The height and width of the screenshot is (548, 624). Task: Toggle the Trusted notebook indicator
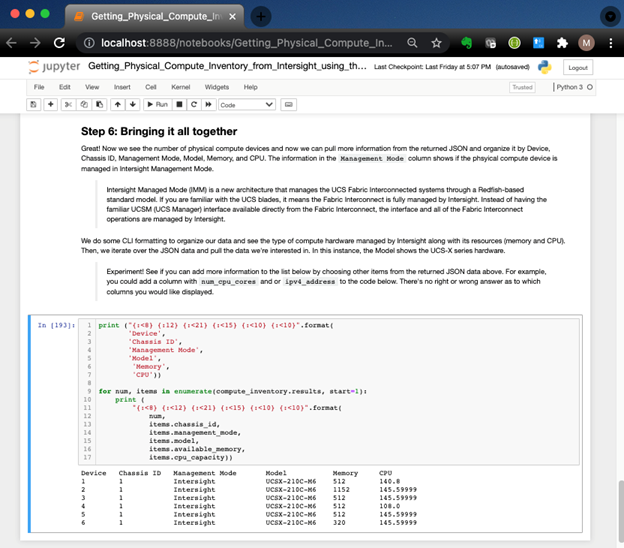tap(522, 87)
